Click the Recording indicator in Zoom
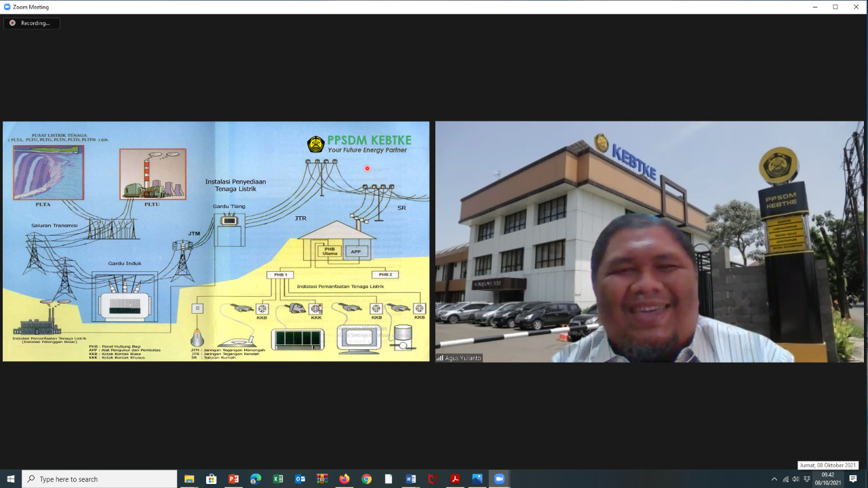The width and height of the screenshot is (868, 488). click(32, 23)
